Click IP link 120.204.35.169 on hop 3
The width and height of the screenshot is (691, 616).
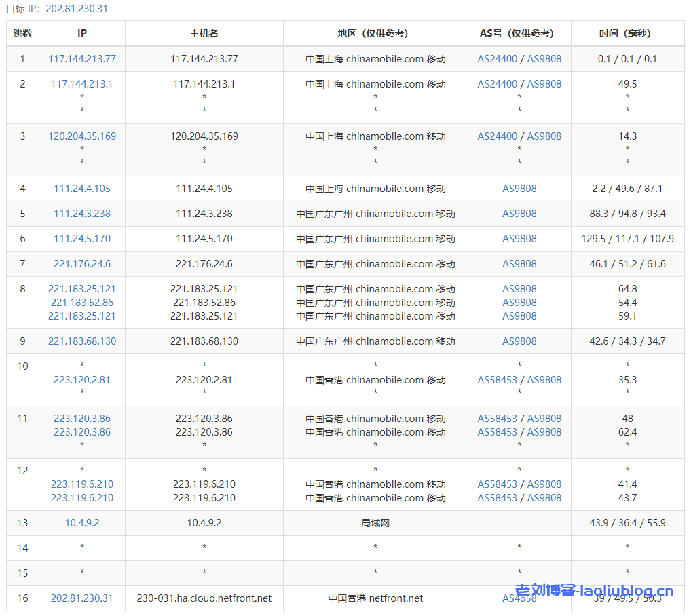tap(81, 136)
